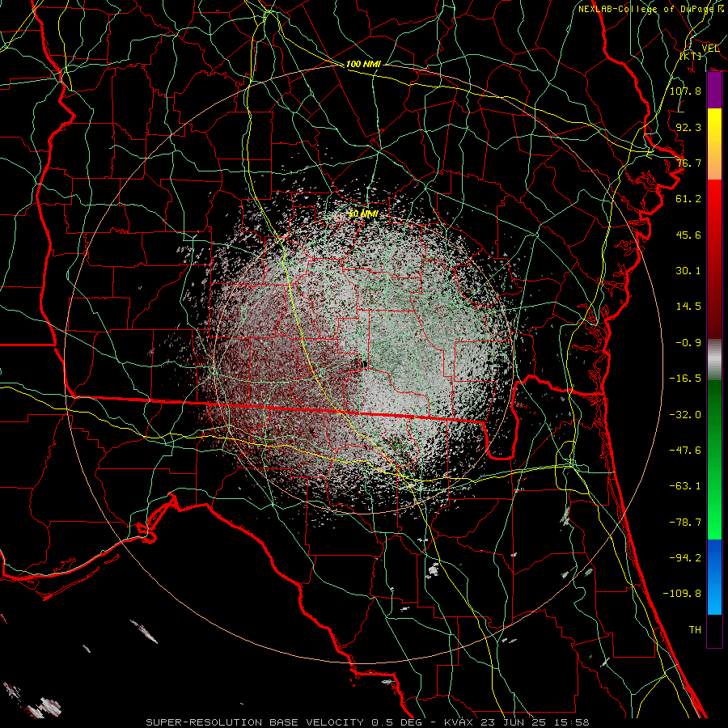Click the -47.6 legend value

tap(685, 451)
